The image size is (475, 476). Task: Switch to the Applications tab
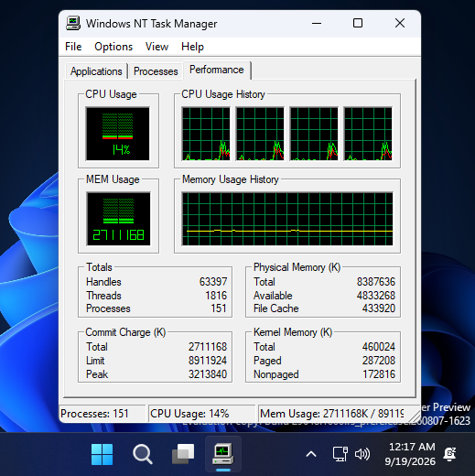96,71
